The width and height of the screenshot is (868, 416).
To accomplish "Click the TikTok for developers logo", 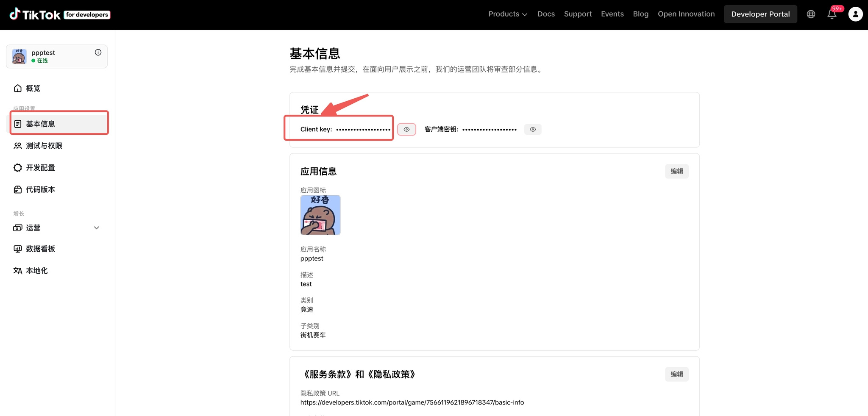I will click(x=60, y=14).
